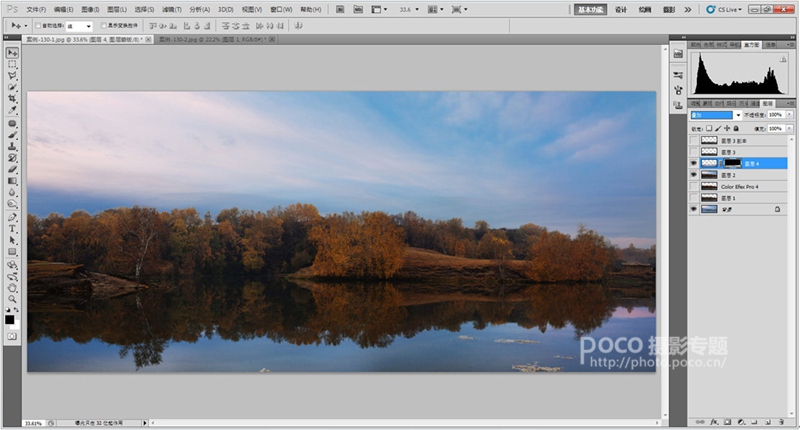
Task: Switch to the 基本功能 workspace
Action: (590, 9)
